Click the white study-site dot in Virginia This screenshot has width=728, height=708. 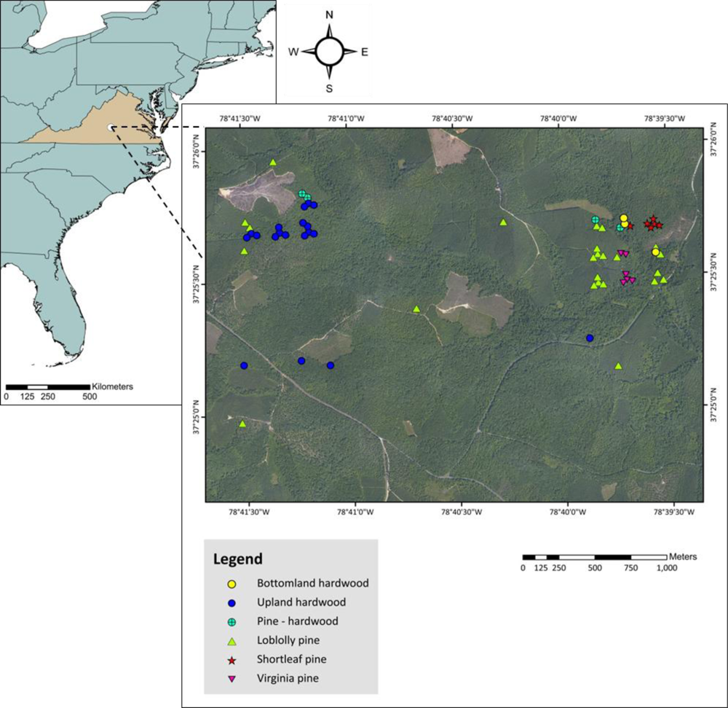click(111, 127)
